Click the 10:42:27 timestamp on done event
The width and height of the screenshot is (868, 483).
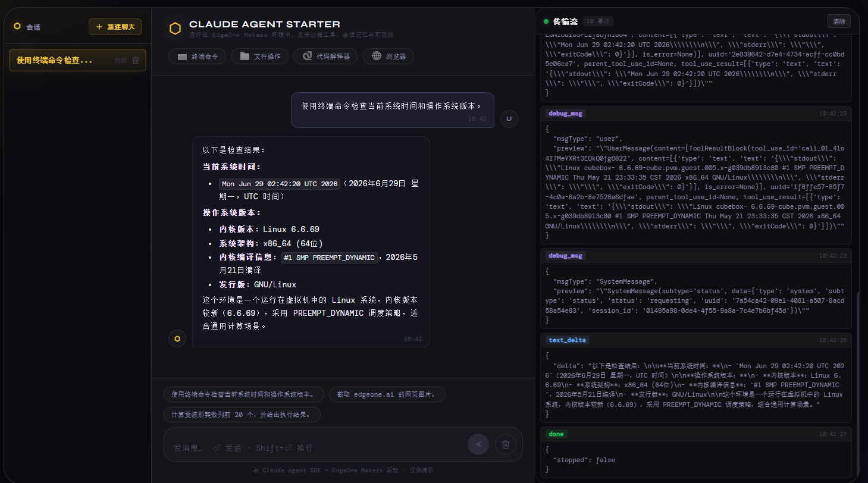click(833, 434)
